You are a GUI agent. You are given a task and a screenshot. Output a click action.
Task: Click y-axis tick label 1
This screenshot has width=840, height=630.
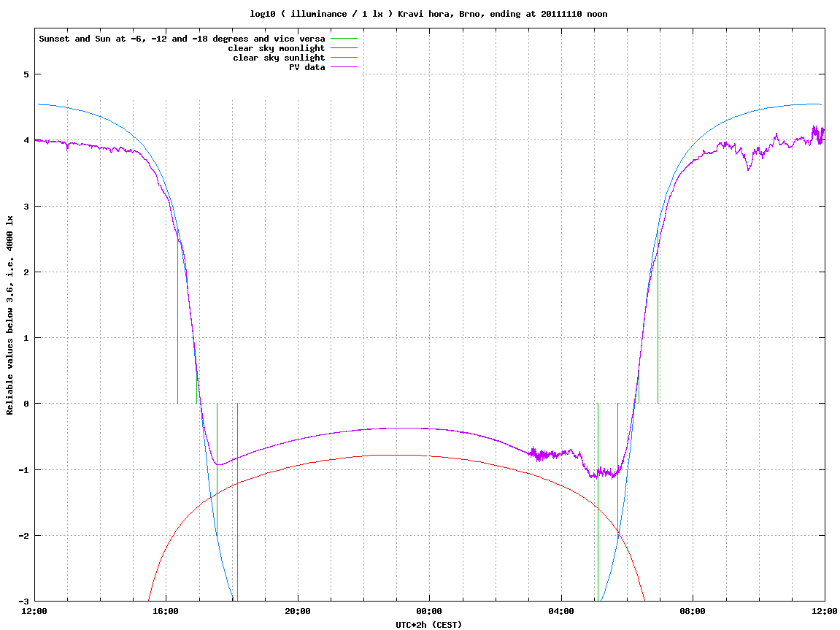coord(26,338)
